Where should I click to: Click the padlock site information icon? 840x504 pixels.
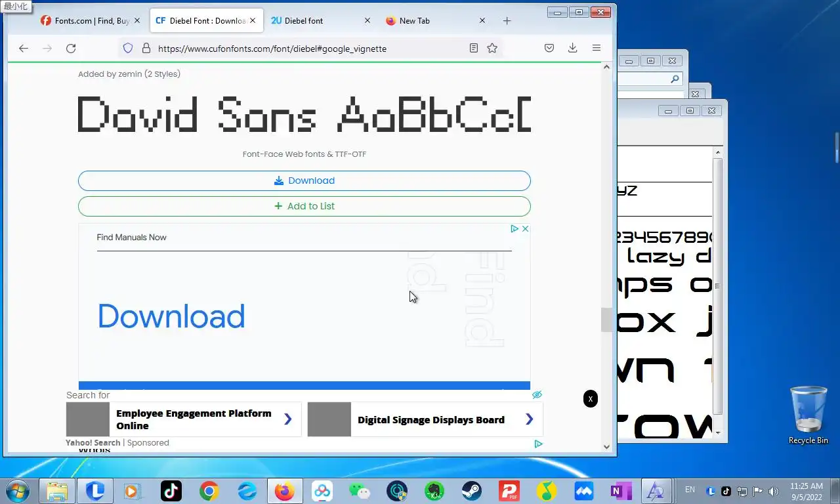(x=146, y=48)
